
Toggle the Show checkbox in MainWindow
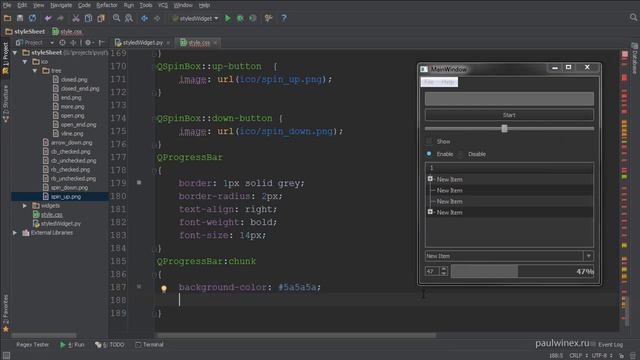click(x=429, y=141)
